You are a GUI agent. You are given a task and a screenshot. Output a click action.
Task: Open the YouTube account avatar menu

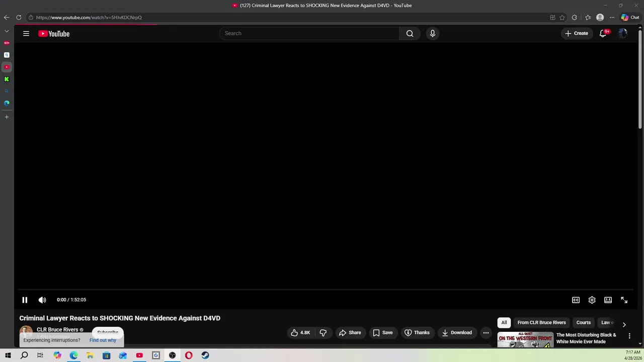tap(623, 33)
